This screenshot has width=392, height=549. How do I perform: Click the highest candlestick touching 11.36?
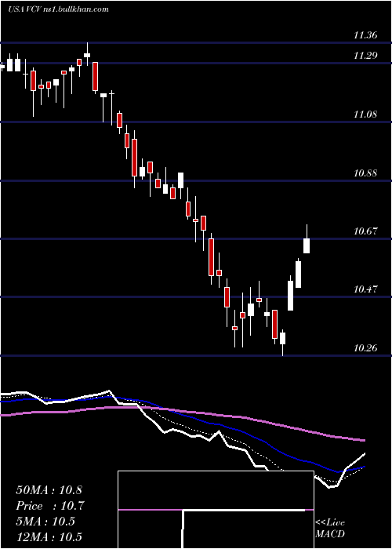[87, 54]
